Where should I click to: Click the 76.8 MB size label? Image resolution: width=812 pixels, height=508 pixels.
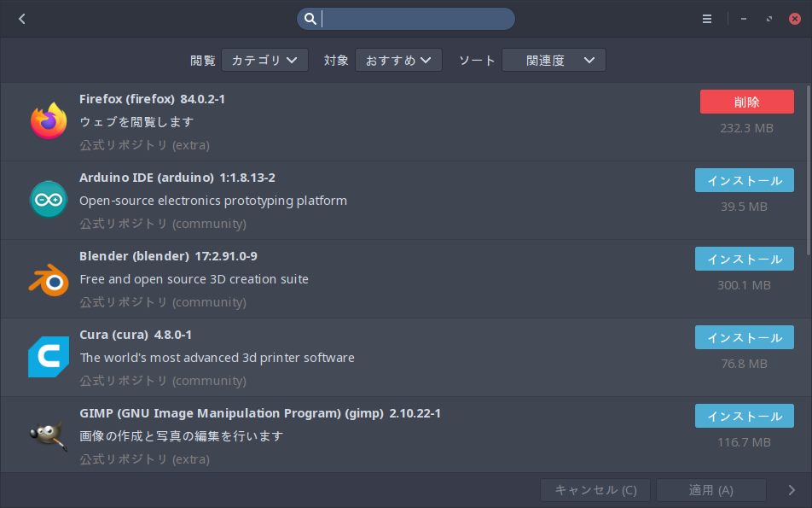tap(744, 364)
